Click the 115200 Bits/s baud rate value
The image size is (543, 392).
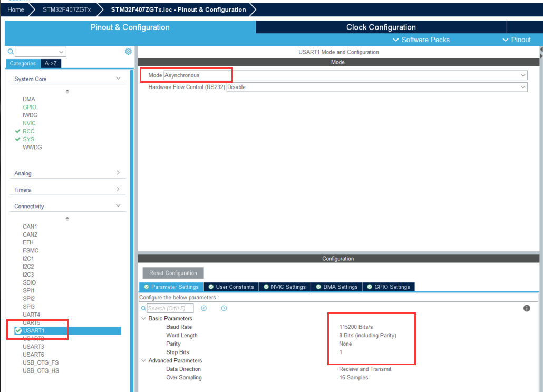[x=356, y=327]
